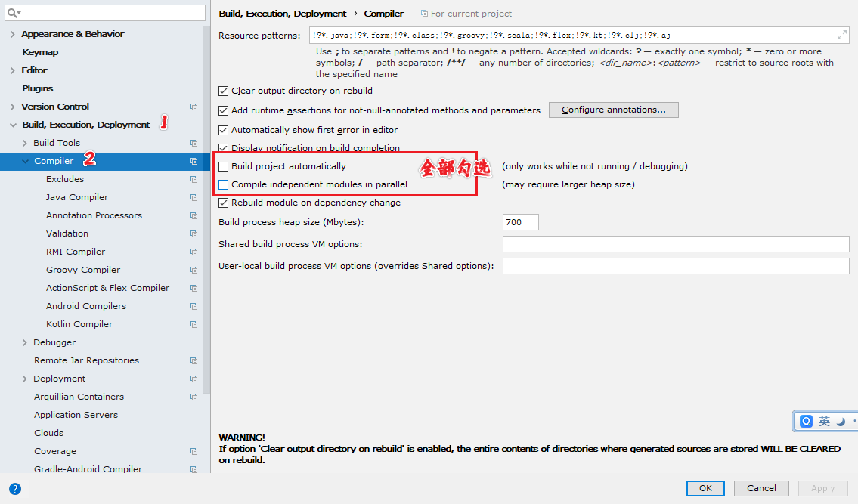This screenshot has height=504, width=858.
Task: Expand Appearance & Behavior section
Action: (x=13, y=34)
